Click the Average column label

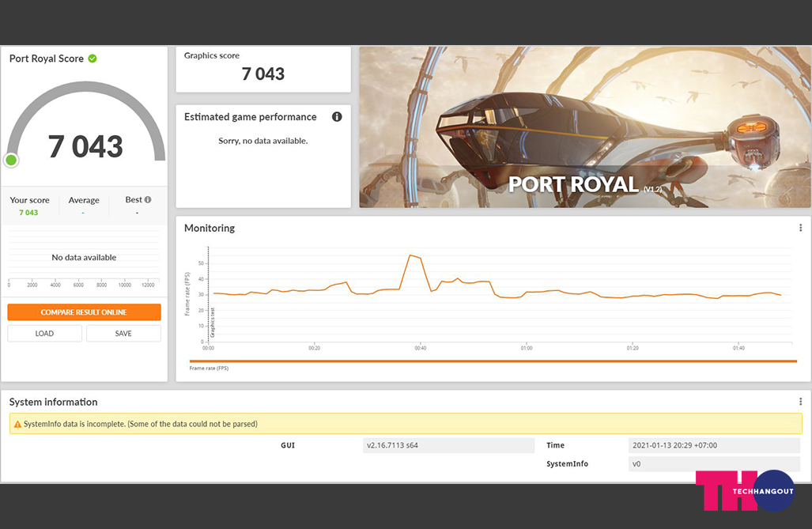coord(84,200)
